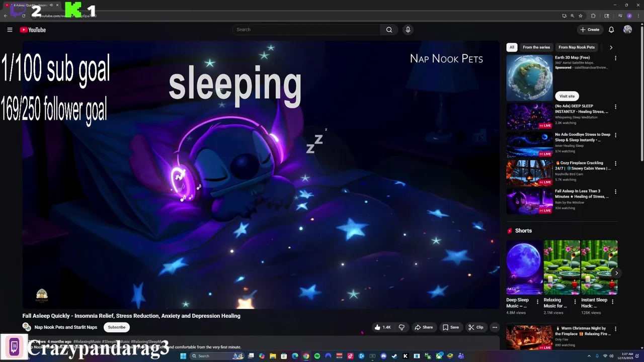The height and width of the screenshot is (362, 644).
Task: Subscribe to Nap Nook Pets channel
Action: coord(116,327)
